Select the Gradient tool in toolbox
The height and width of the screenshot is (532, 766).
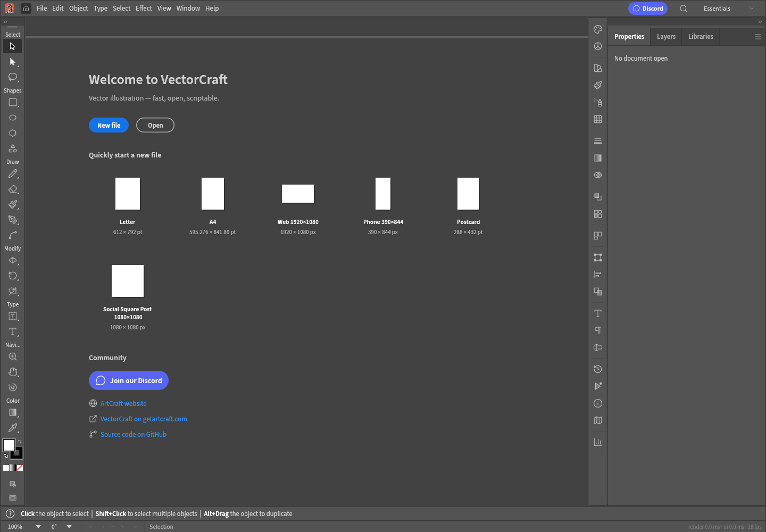(x=13, y=413)
